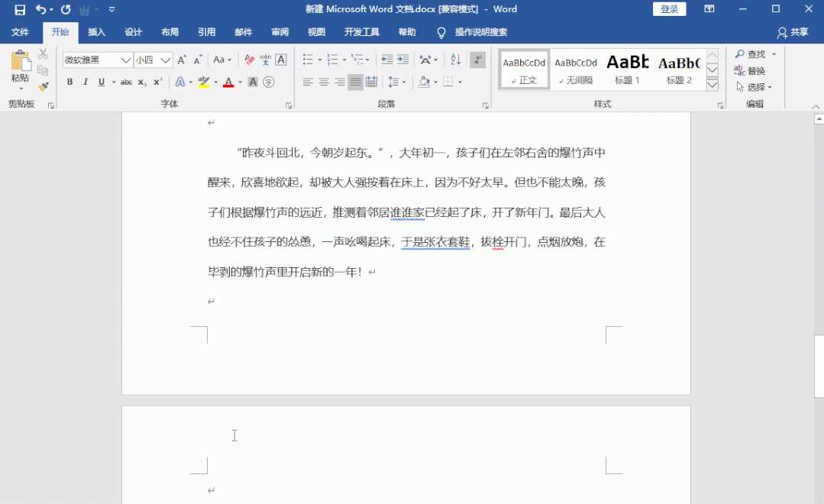824x504 pixels.
Task: Click the Grow Font size icon
Action: [x=182, y=60]
